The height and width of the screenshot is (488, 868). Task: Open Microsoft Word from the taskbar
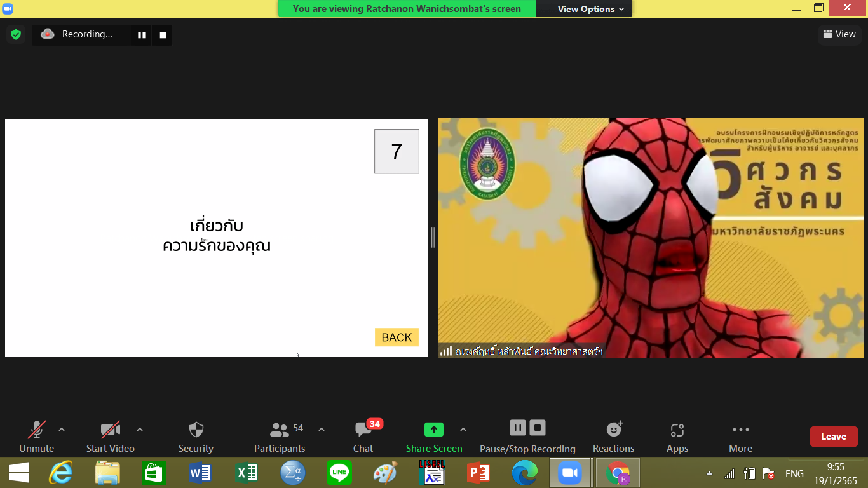200,473
